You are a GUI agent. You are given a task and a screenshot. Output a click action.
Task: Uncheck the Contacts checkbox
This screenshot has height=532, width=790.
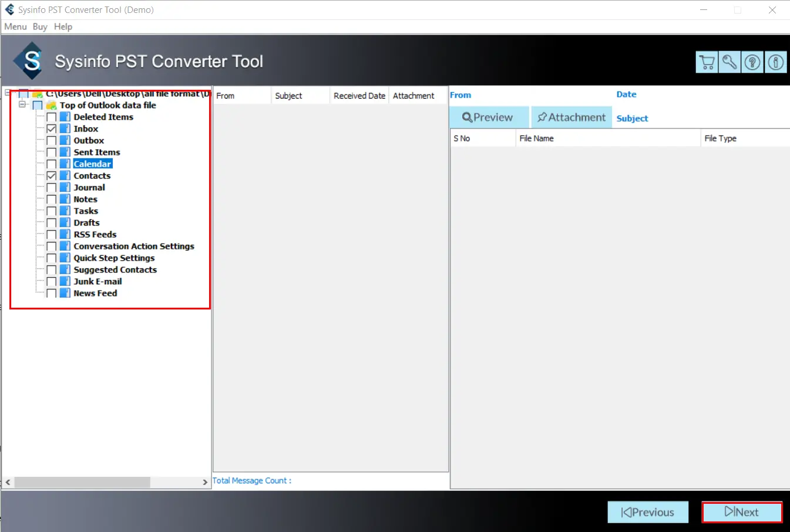coord(52,176)
